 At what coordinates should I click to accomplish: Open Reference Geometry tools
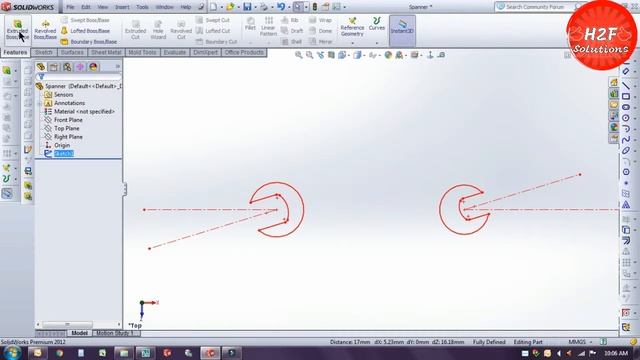pos(352,27)
